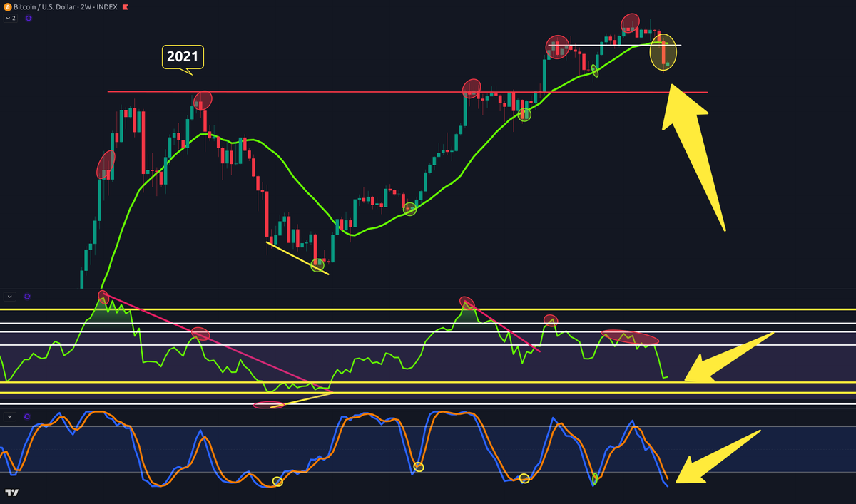Collapse the middle indicator pane with its chevron

point(9,297)
